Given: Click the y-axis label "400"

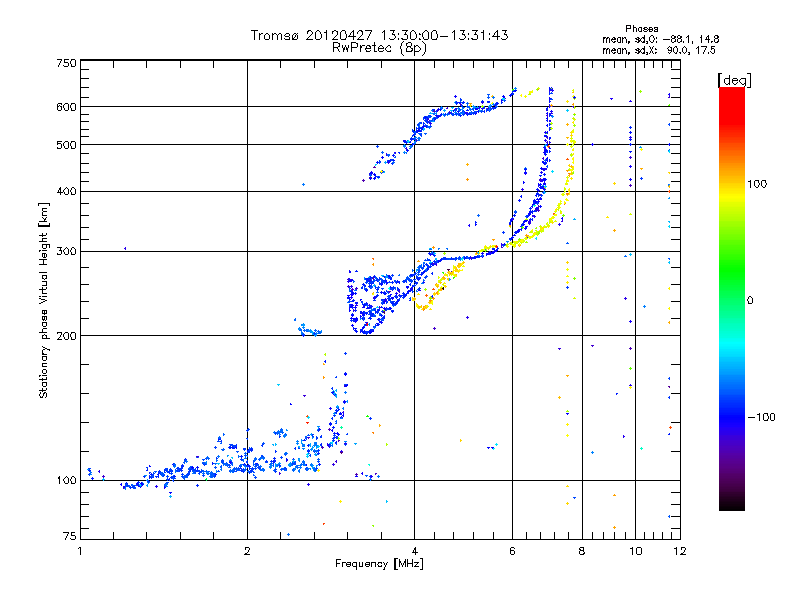Looking at the screenshot, I should click(66, 191).
